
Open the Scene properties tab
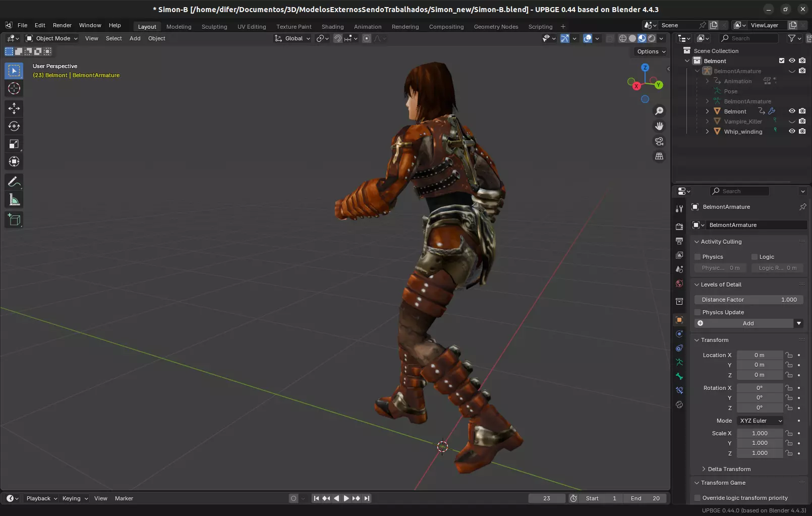tap(679, 269)
